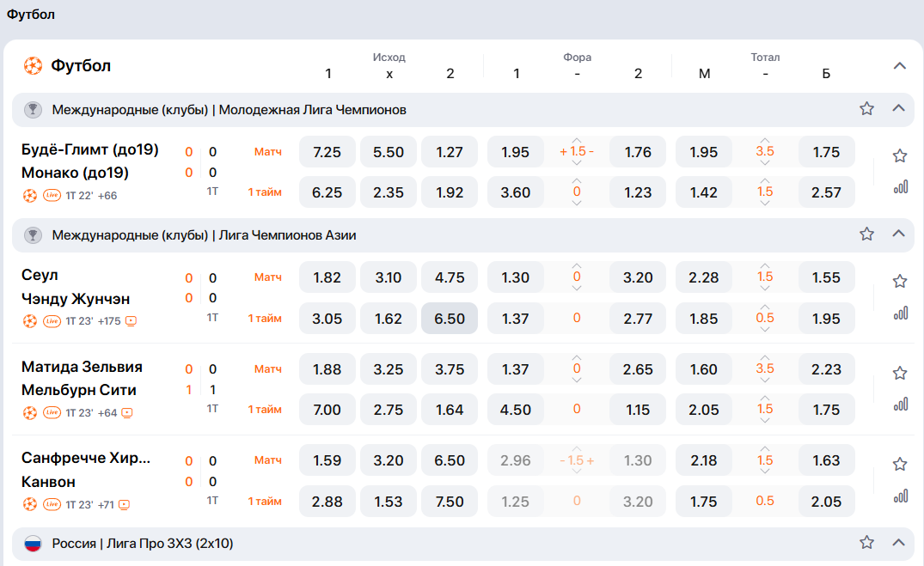
Task: Add Матида Зельвия match to favorites
Action: (900, 373)
